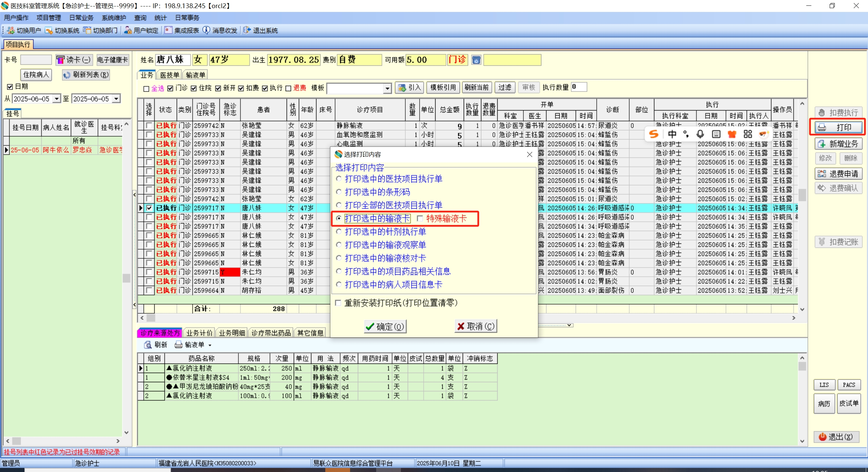The width and height of the screenshot is (868, 472).
Task: Expand the 输液单 dropdown arrow
Action: coord(210,345)
